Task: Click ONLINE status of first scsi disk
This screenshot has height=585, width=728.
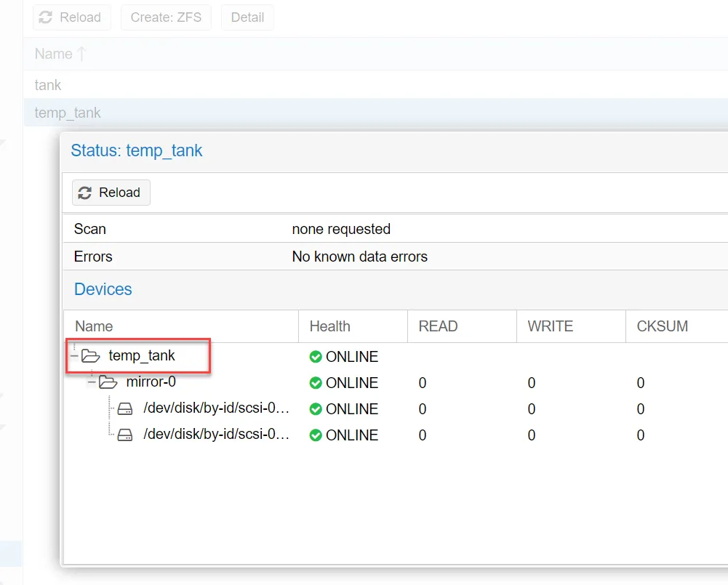Action: pos(352,408)
